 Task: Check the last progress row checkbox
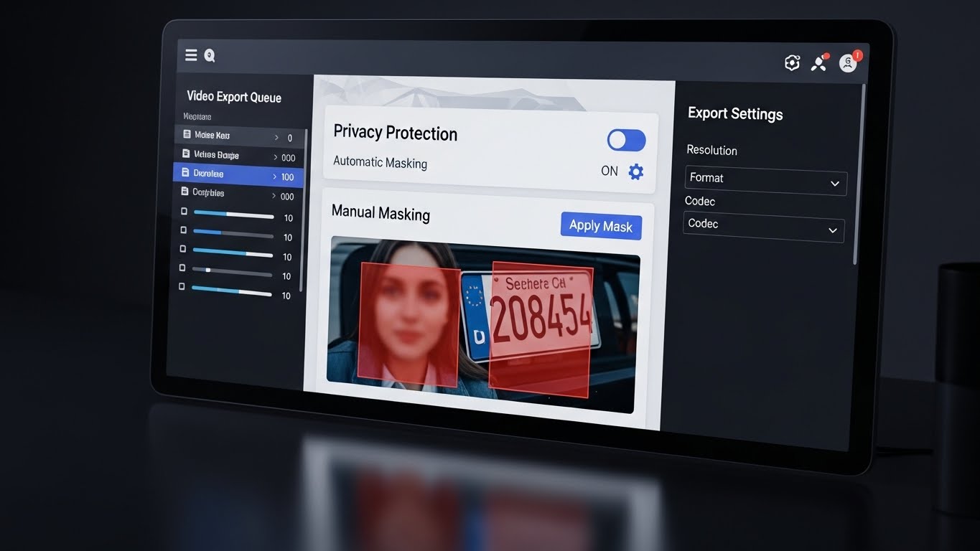click(x=182, y=286)
